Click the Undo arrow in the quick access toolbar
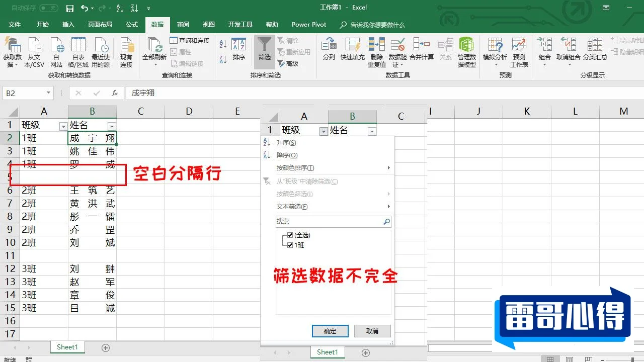 coord(85,8)
